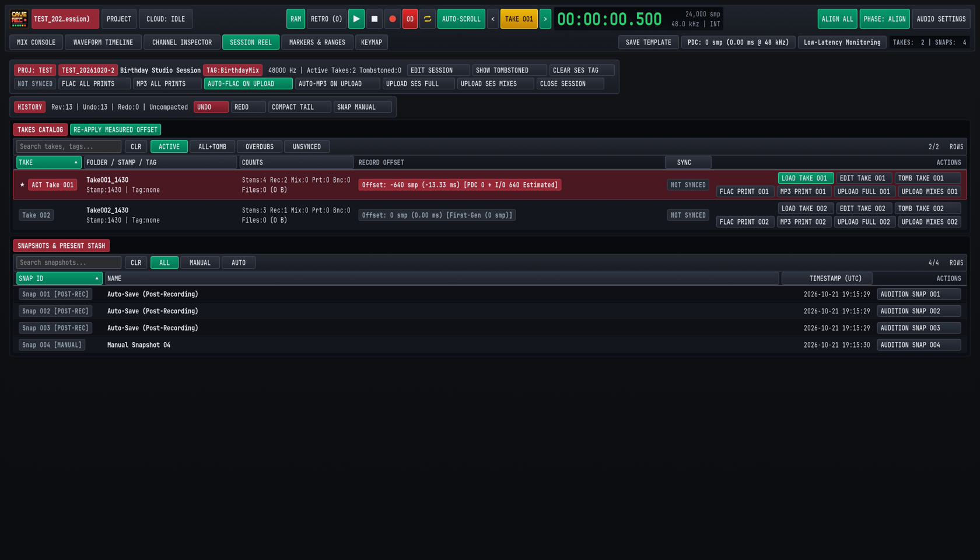Open the WAVEFORM TIMELINE tab
The height and width of the screenshot is (560, 980).
pos(103,42)
